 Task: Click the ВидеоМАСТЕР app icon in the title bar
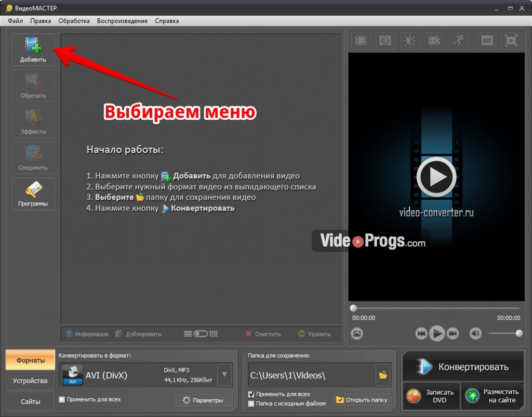[9, 8]
